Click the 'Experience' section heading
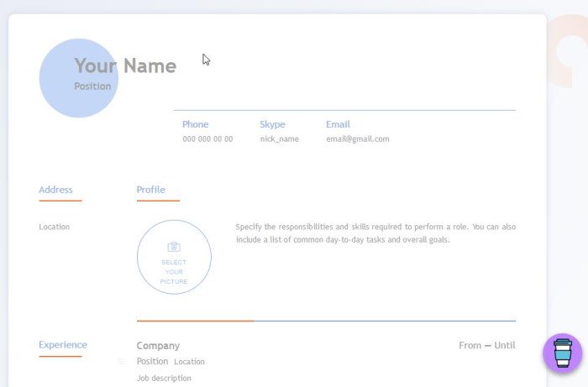Screen dimensions: 588x387 (63, 345)
